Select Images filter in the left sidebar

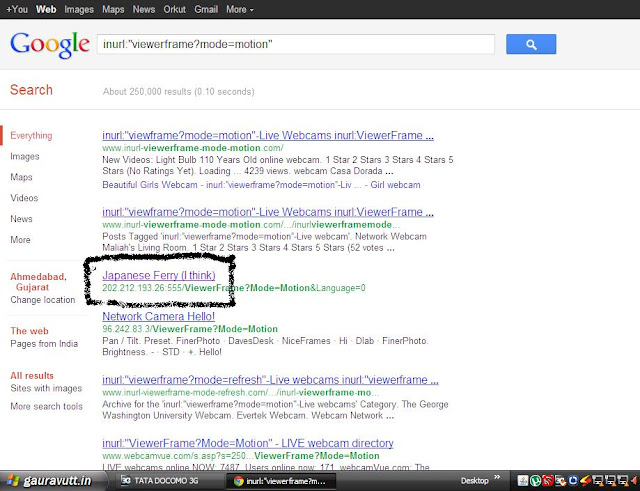coord(24,156)
